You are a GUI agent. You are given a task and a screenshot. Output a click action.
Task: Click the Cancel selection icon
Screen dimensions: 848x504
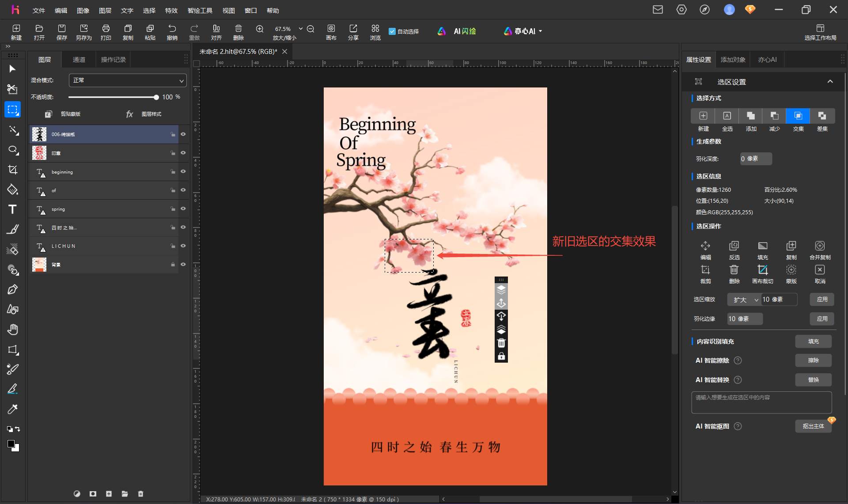point(820,274)
